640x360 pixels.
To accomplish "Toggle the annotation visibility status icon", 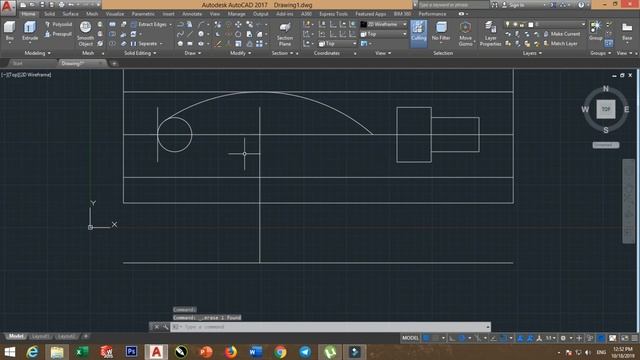I will point(520,338).
